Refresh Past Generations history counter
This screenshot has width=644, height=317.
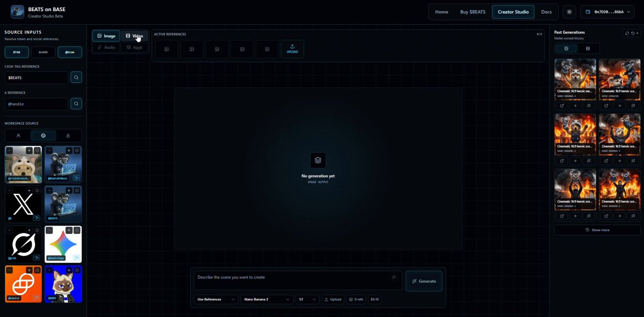632,33
